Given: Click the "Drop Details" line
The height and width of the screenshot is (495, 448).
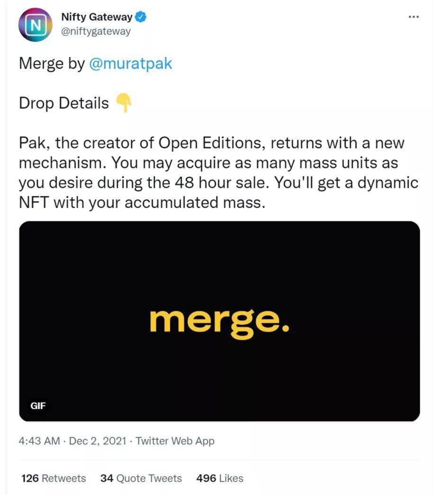Looking at the screenshot, I should 75,103.
